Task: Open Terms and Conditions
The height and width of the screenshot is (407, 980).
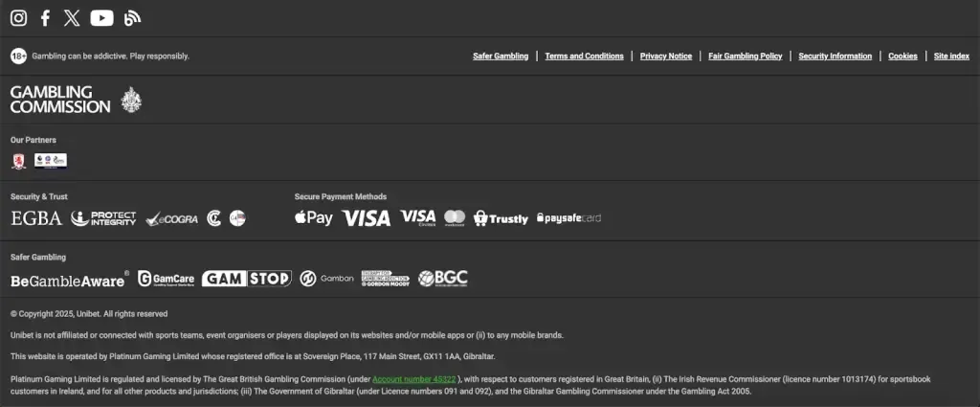Action: 585,57
